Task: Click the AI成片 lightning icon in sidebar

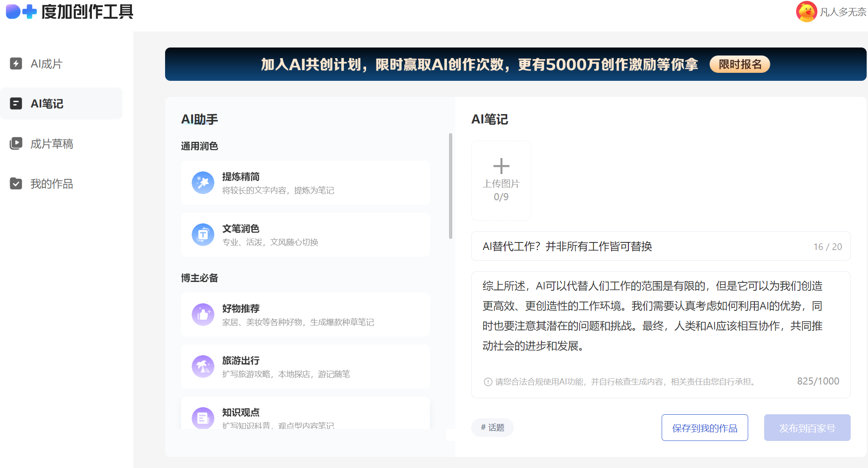Action: point(16,63)
